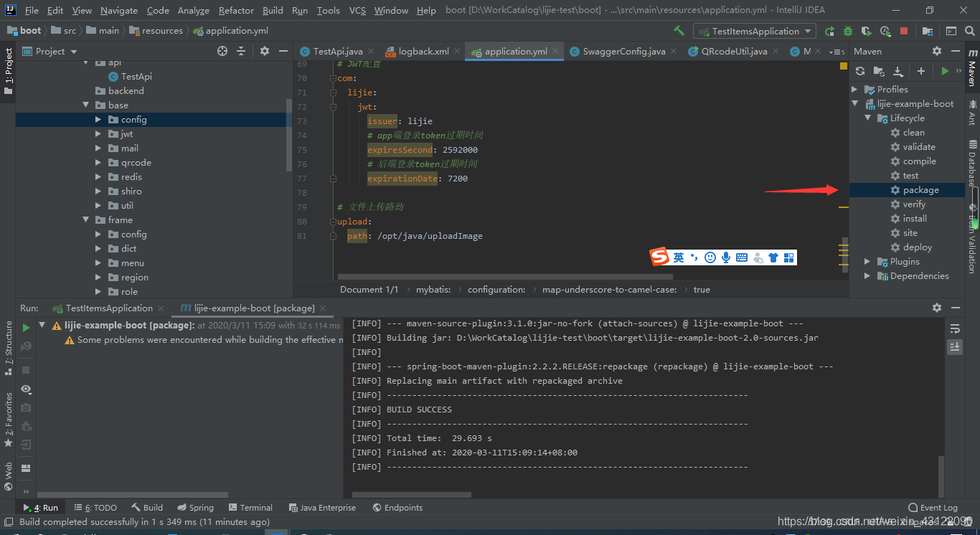
Task: Collapse the frame folder in the project tree
Action: 85,220
